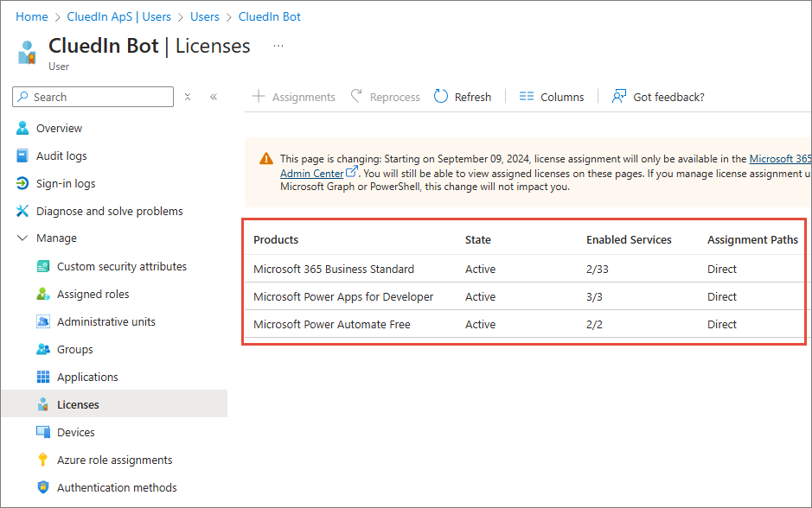The height and width of the screenshot is (508, 812).
Task: Click the Reprocess toolbar label
Action: point(394,97)
